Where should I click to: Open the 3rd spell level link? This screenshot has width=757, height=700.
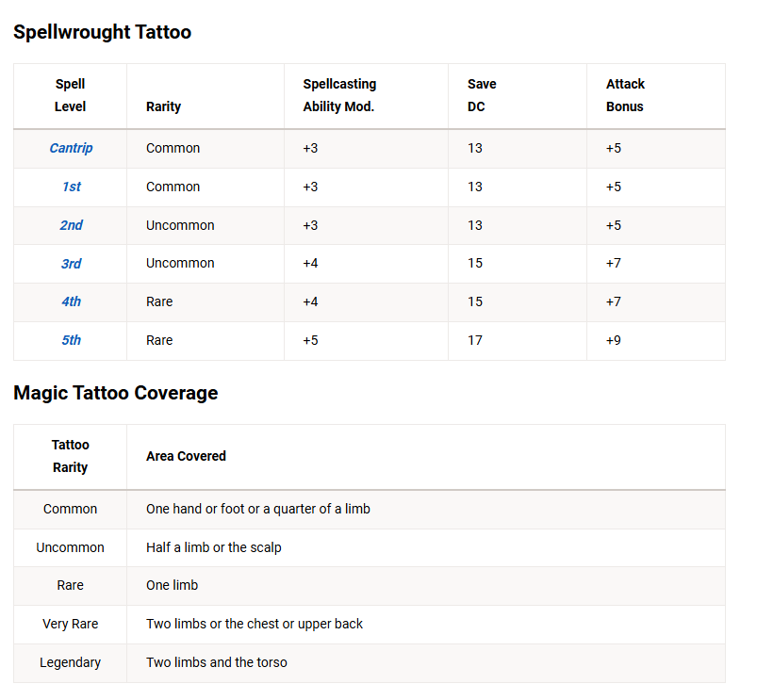tap(71, 264)
